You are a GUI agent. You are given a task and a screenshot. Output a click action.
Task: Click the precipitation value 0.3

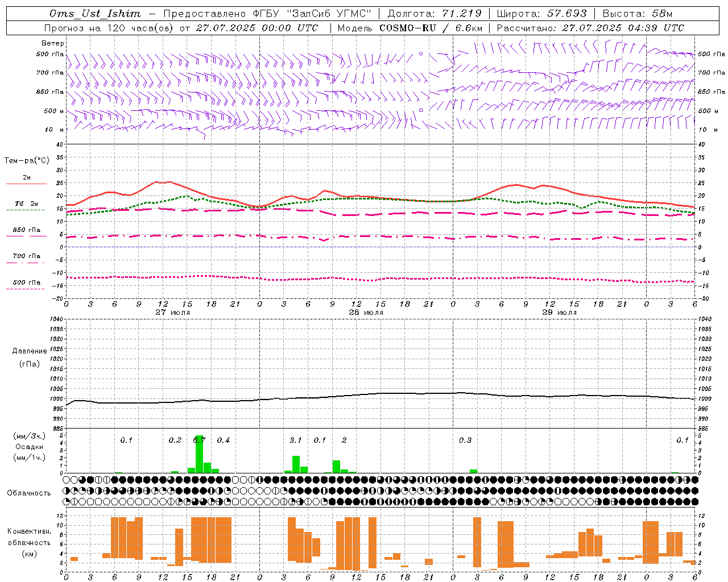(x=465, y=440)
